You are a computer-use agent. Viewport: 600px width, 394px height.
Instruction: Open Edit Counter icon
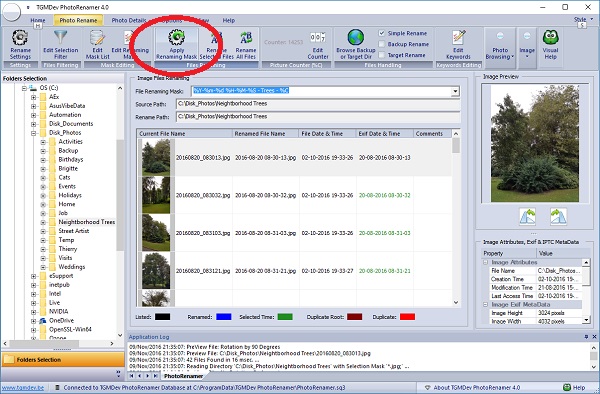[318, 38]
